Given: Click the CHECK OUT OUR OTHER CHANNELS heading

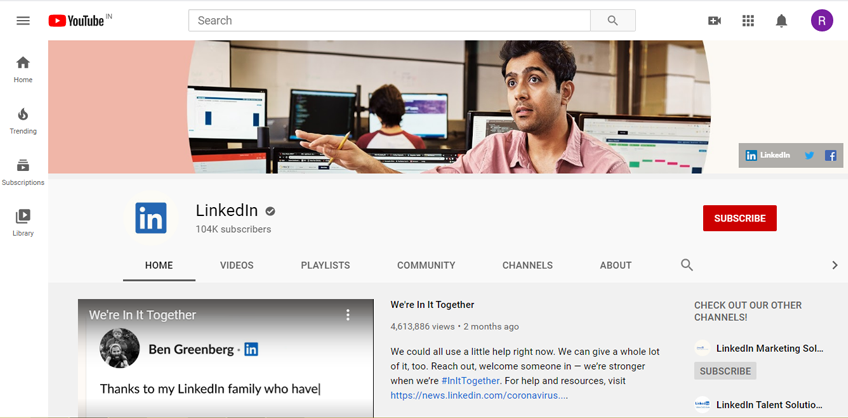Looking at the screenshot, I should (748, 311).
